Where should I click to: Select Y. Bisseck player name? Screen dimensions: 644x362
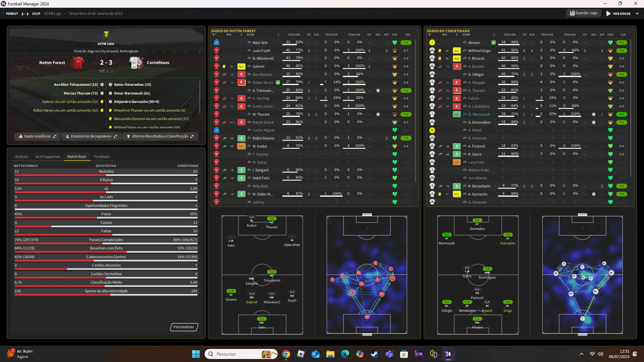pyautogui.click(x=476, y=58)
